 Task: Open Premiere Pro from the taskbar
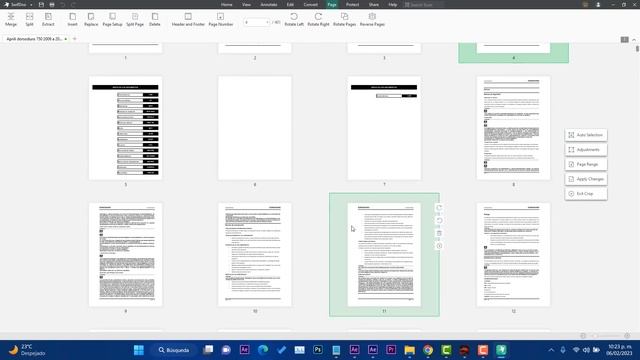391,350
